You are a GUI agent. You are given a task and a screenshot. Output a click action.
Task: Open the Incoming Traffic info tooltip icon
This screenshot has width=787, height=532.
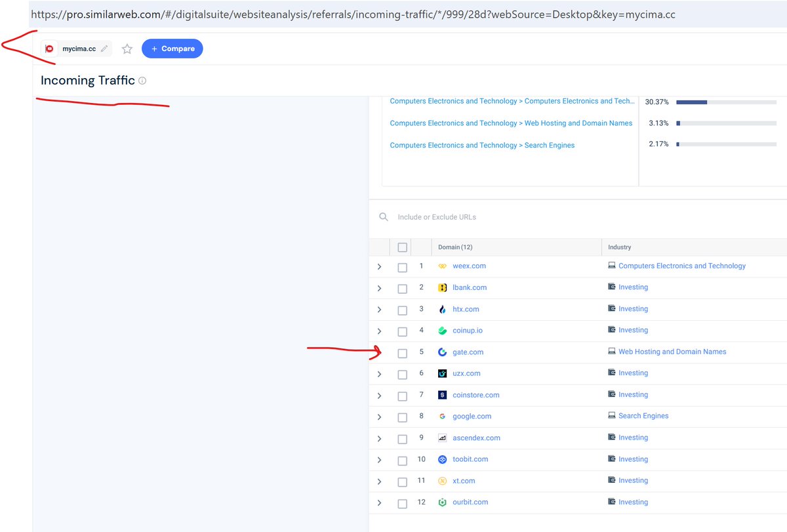coord(142,81)
